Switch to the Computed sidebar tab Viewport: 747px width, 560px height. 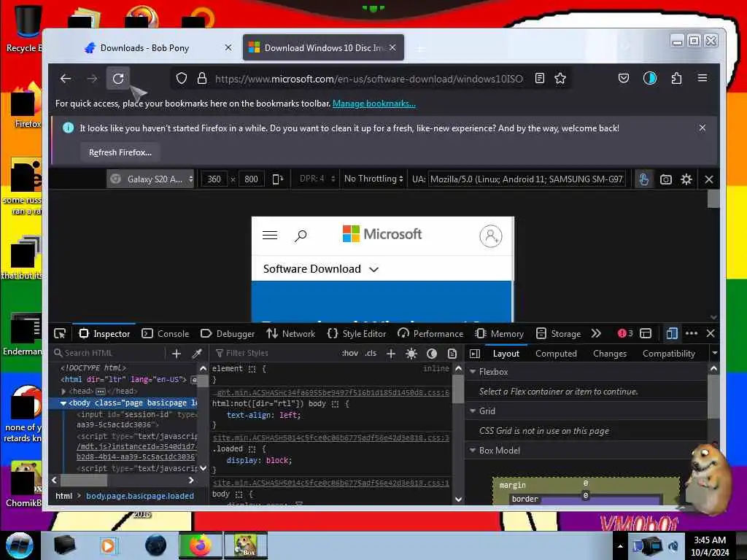point(556,354)
